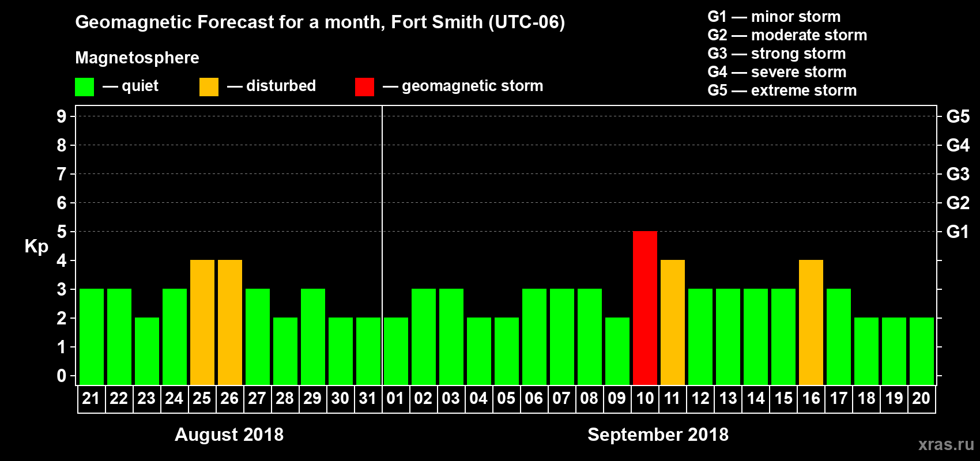Click the '— disturbed' legend label

tap(272, 86)
